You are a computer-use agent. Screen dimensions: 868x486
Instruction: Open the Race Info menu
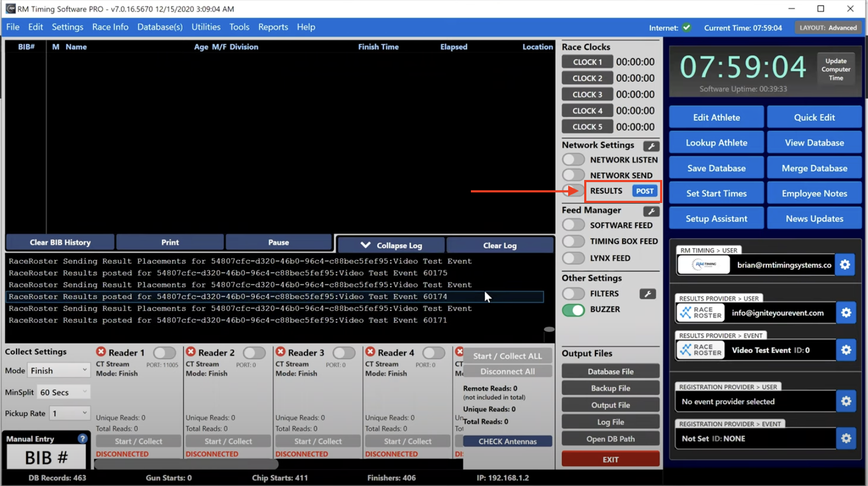pyautogui.click(x=110, y=27)
